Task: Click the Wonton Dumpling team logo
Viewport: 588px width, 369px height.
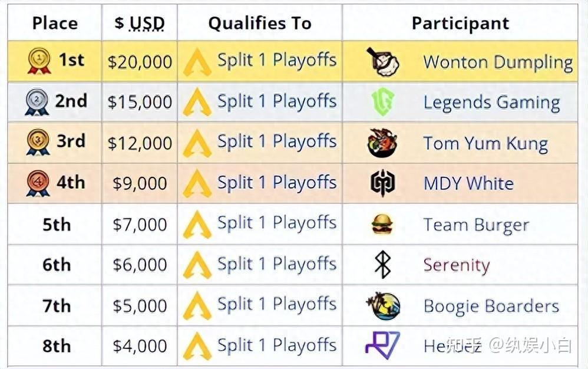Action: (x=383, y=61)
